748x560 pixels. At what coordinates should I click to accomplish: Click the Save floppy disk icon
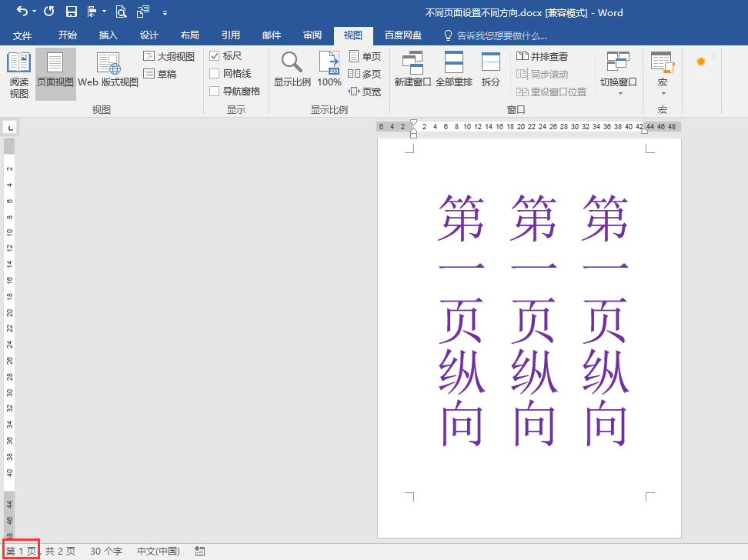(71, 12)
